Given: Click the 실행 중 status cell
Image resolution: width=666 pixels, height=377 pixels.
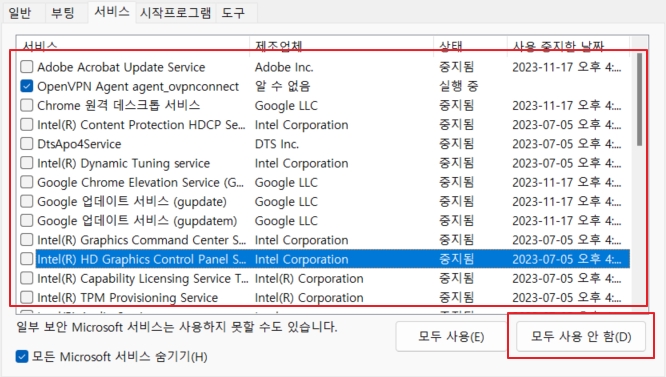Looking at the screenshot, I should pos(458,86).
